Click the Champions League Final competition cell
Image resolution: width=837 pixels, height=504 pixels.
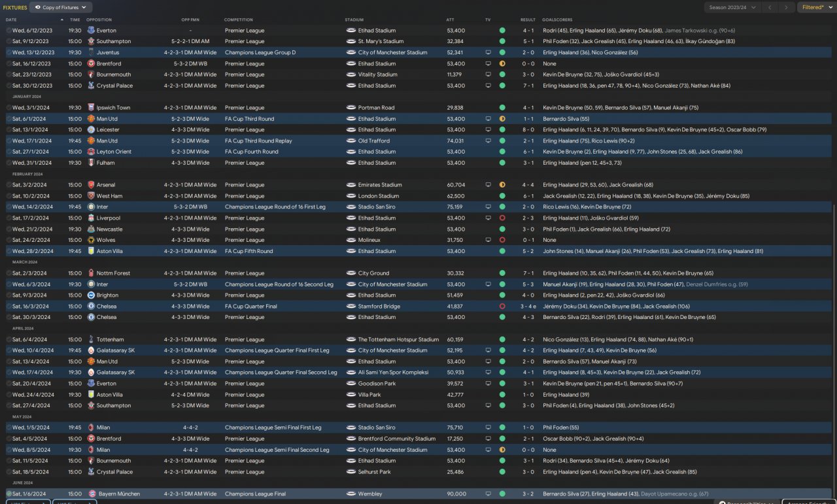coord(256,494)
